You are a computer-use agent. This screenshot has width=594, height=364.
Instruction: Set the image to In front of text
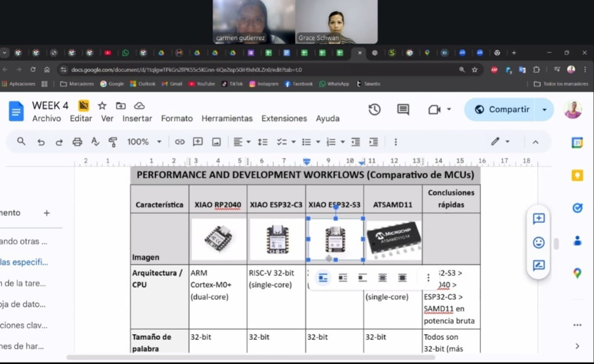(402, 278)
